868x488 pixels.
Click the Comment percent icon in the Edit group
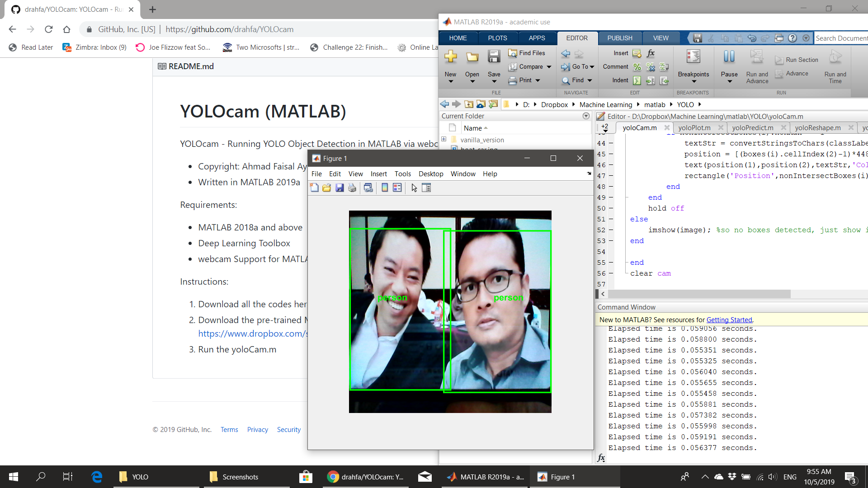click(637, 67)
